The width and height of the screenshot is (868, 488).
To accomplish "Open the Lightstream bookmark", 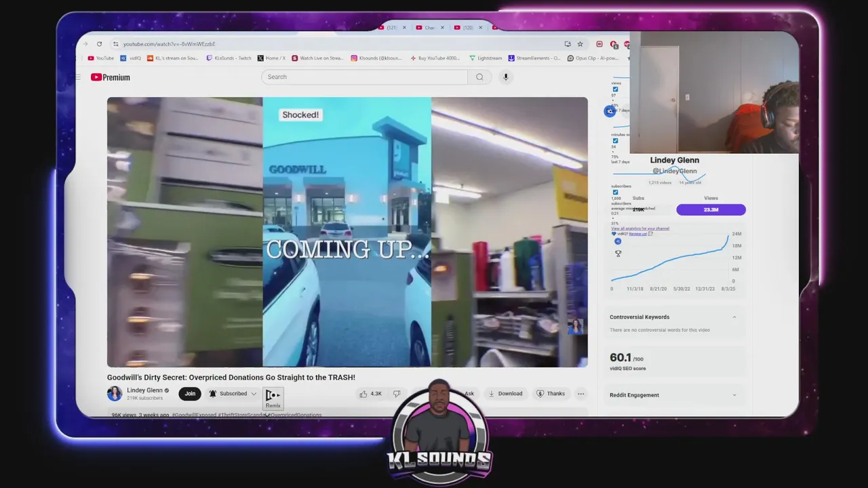I will pyautogui.click(x=486, y=58).
